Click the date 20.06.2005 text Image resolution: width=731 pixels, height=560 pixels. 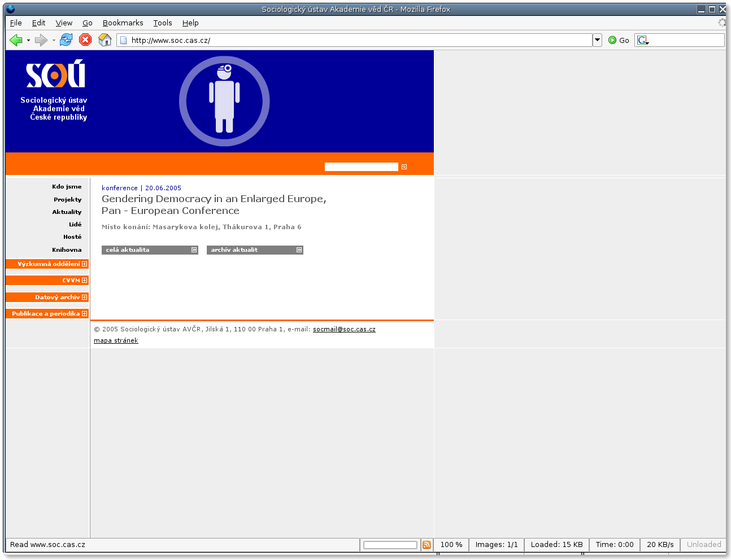pos(163,188)
